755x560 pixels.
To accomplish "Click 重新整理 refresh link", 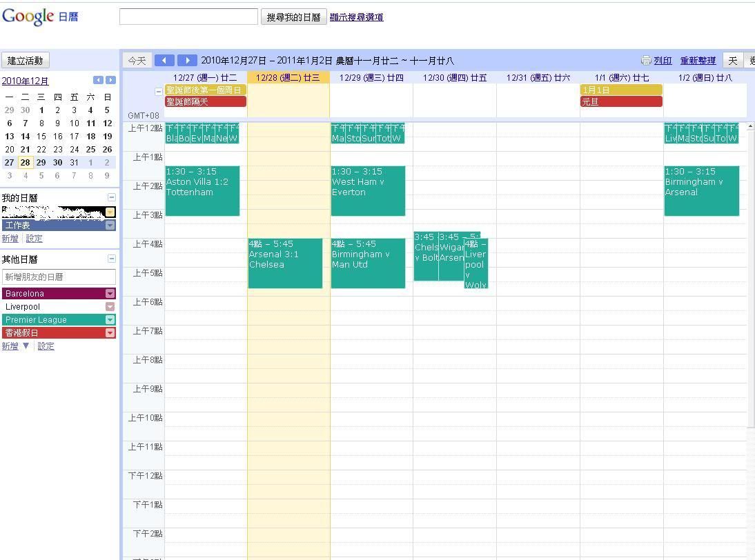I will (698, 61).
